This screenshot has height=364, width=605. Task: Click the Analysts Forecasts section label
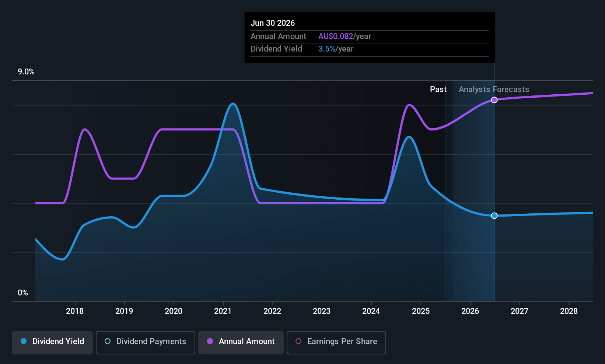[x=494, y=90]
